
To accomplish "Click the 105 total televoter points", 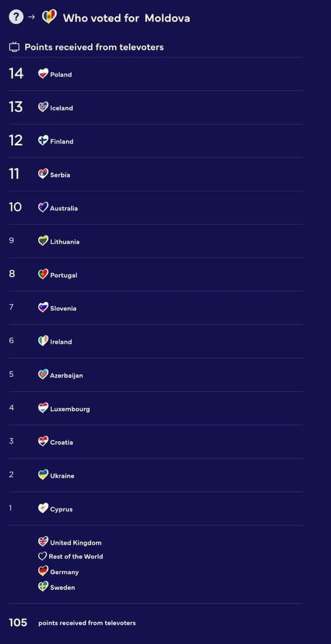I will coord(18,622).
